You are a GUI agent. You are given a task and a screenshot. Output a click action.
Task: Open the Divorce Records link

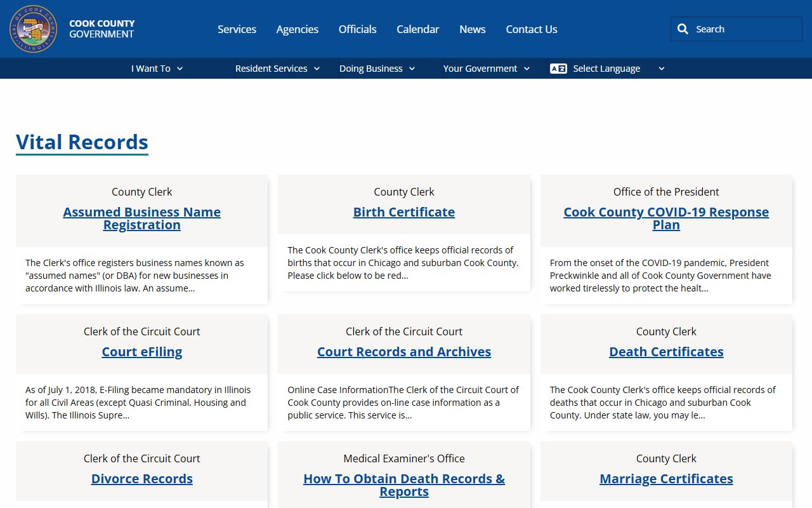point(142,479)
